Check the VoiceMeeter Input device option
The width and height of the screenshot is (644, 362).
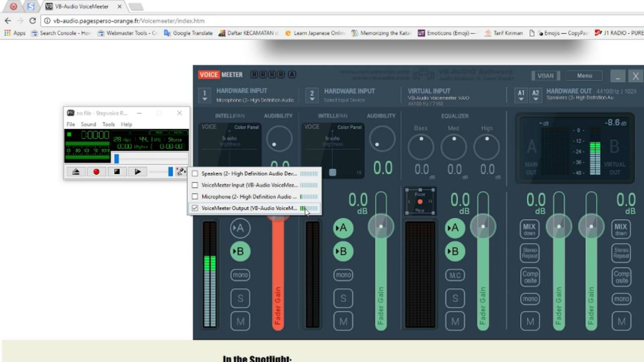195,185
